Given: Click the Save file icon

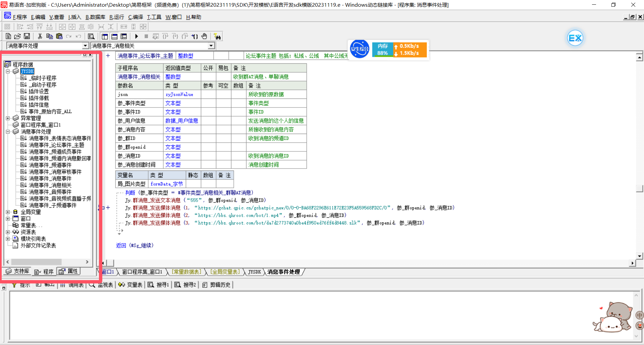Looking at the screenshot, I should click(x=27, y=36).
